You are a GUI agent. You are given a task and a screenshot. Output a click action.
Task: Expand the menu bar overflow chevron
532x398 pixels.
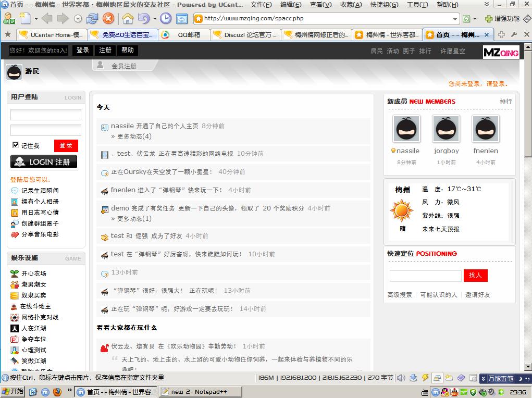(x=487, y=4)
